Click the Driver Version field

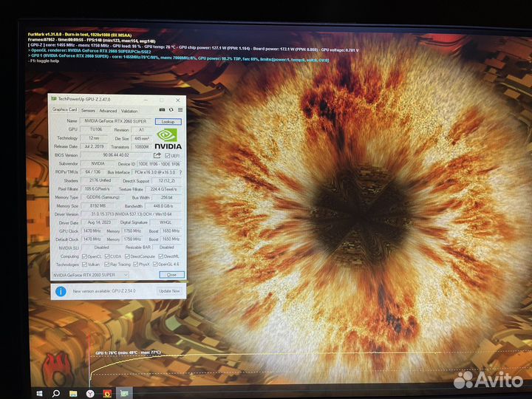pos(132,214)
